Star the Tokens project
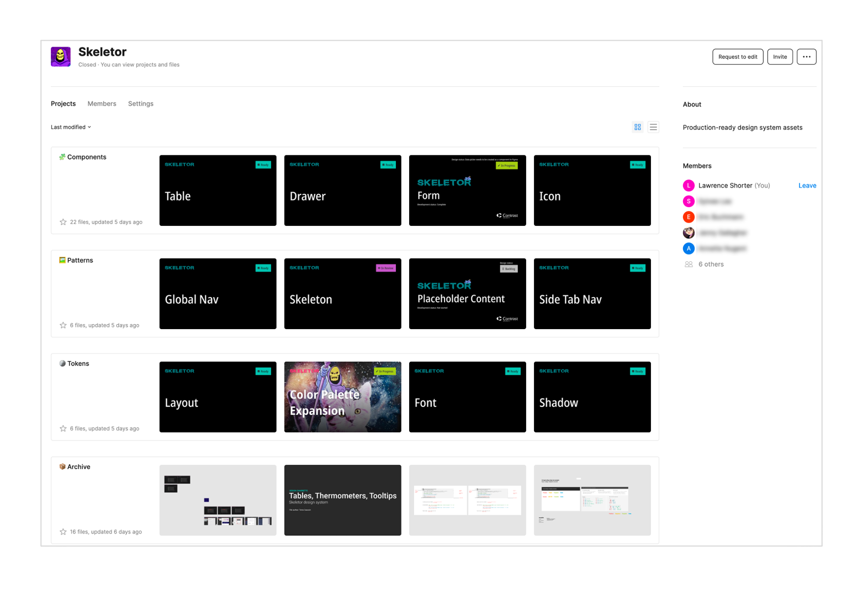The width and height of the screenshot is (868, 592). pos(63,429)
